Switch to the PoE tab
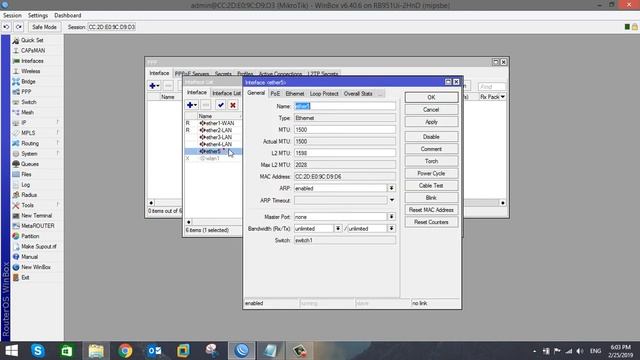Screen dimensions: 640x360 275,93
